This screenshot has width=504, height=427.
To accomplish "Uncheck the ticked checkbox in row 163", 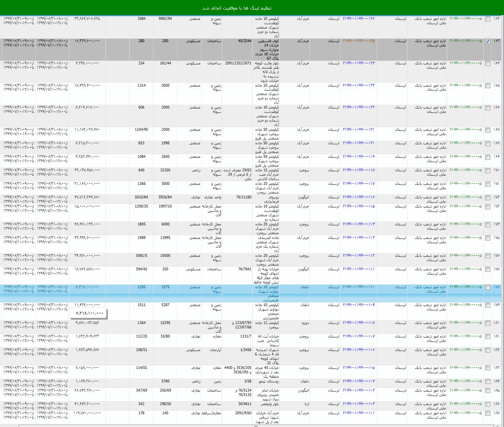I will pos(488,42).
